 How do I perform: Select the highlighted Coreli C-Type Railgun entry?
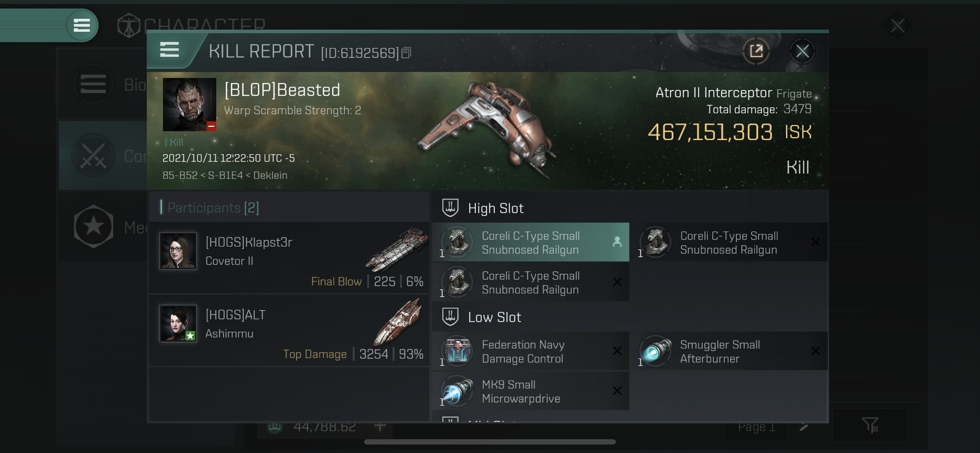530,242
